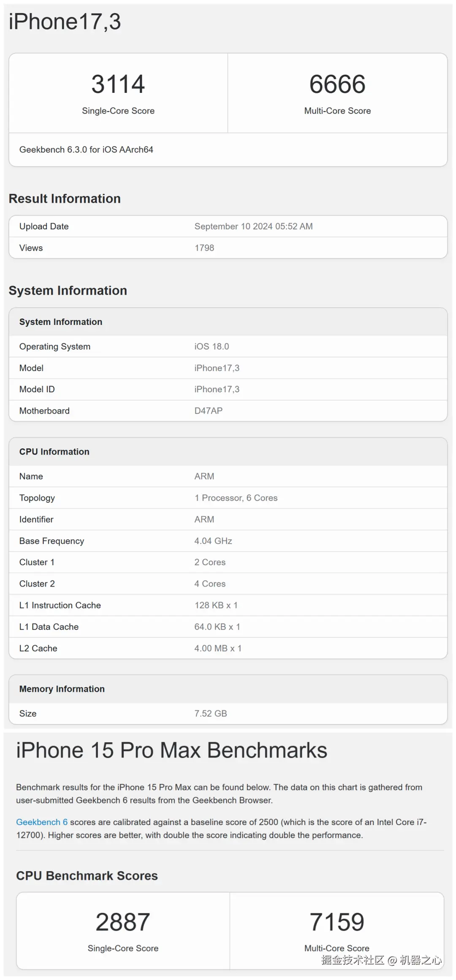Click the Memory Information table header
The height and width of the screenshot is (980, 456).
[x=62, y=689]
